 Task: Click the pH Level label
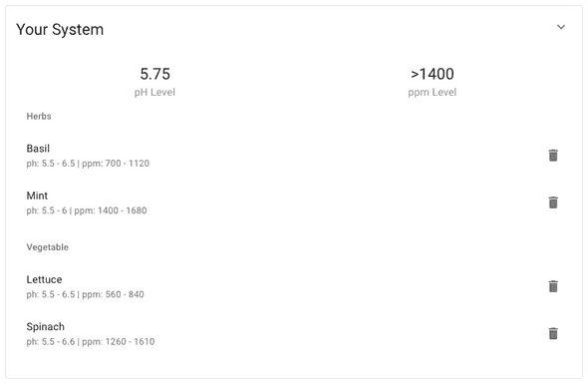[x=154, y=93]
